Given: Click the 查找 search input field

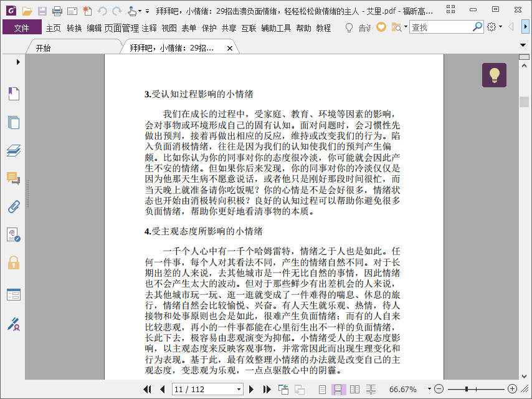Looking at the screenshot, I should point(440,27).
